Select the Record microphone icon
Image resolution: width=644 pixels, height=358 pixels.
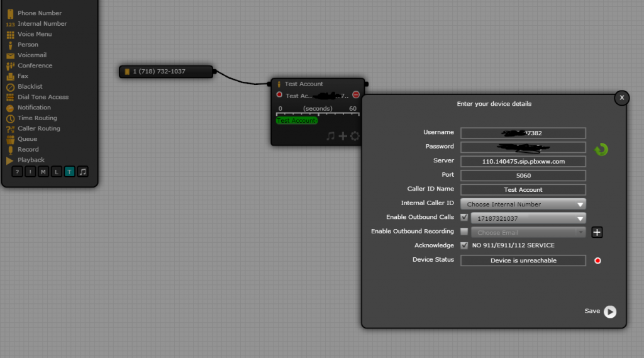tap(10, 150)
